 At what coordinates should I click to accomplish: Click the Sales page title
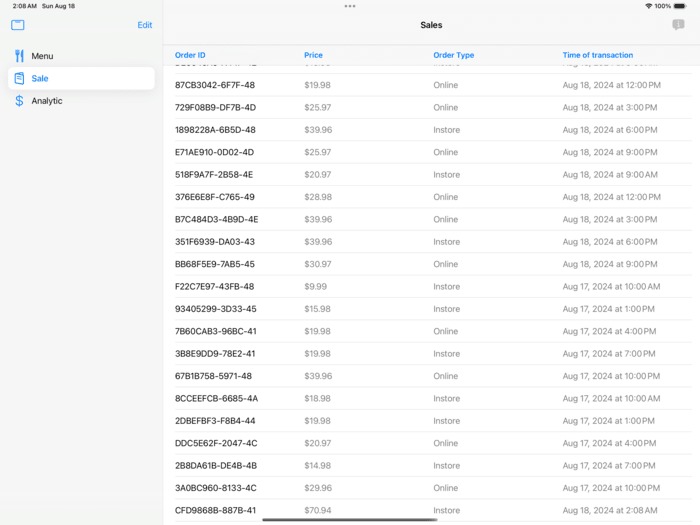tap(431, 25)
